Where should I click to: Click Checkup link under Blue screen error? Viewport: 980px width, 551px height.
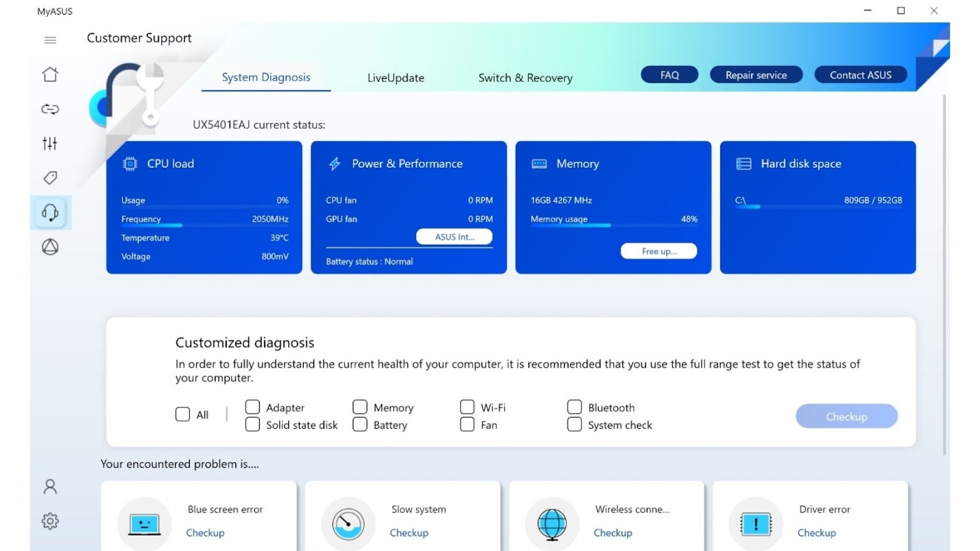(x=205, y=533)
